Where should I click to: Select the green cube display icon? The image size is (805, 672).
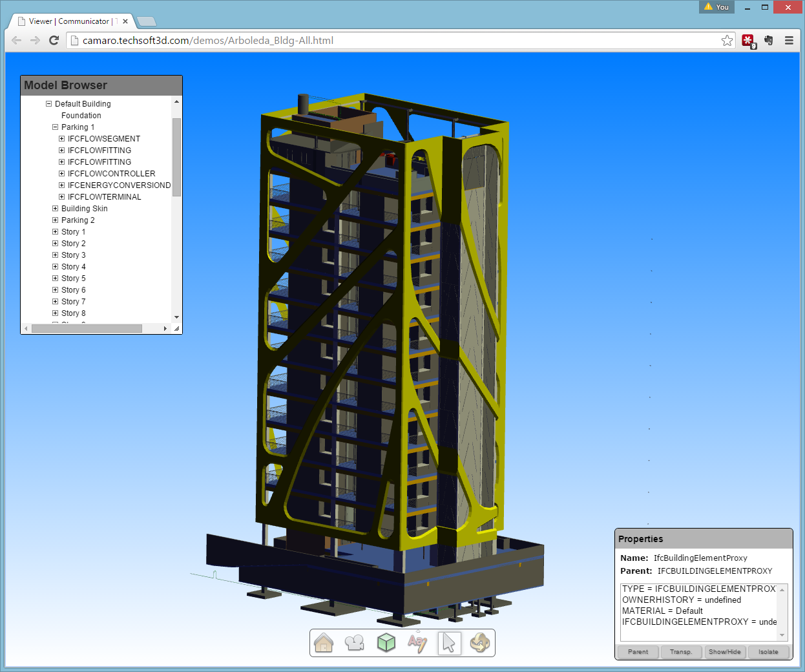coord(386,643)
